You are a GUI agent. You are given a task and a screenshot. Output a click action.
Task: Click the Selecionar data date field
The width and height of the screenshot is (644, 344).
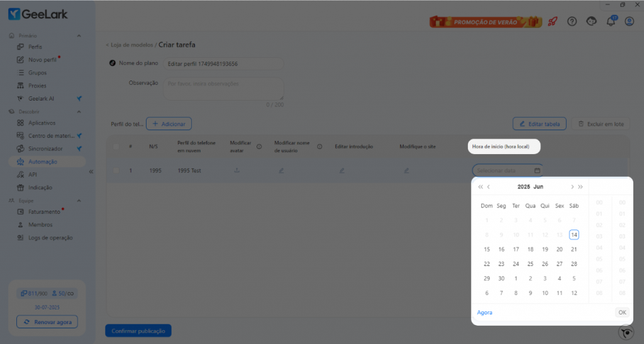pyautogui.click(x=508, y=170)
